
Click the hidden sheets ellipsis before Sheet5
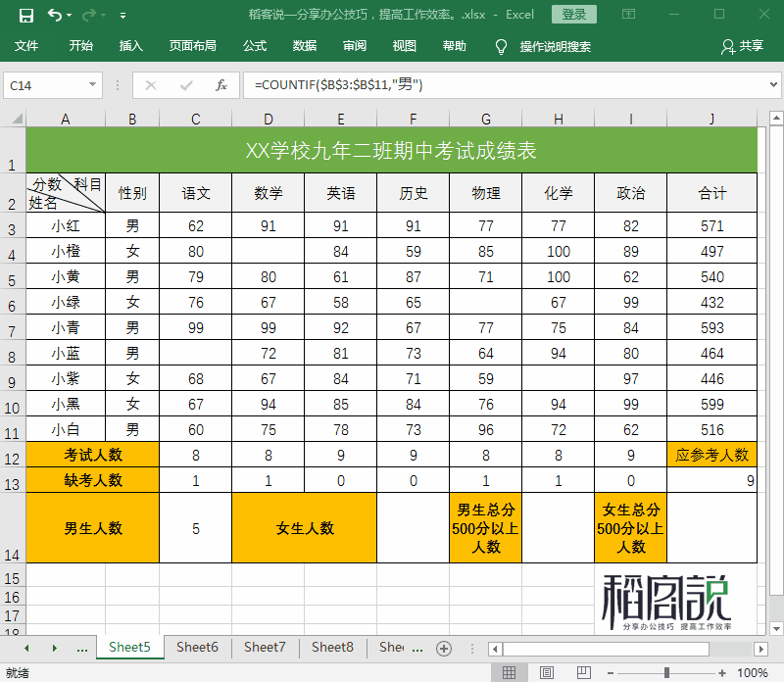80,648
